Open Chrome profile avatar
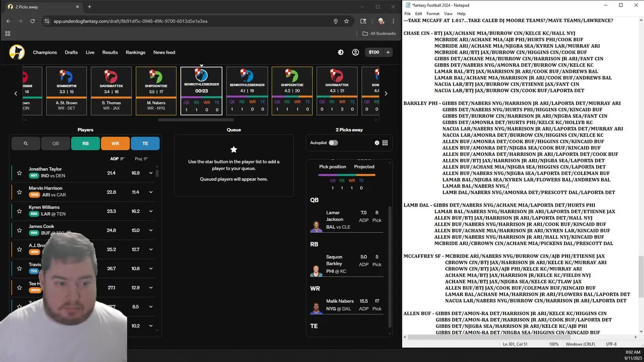The height and width of the screenshot is (362, 644). pos(381,21)
